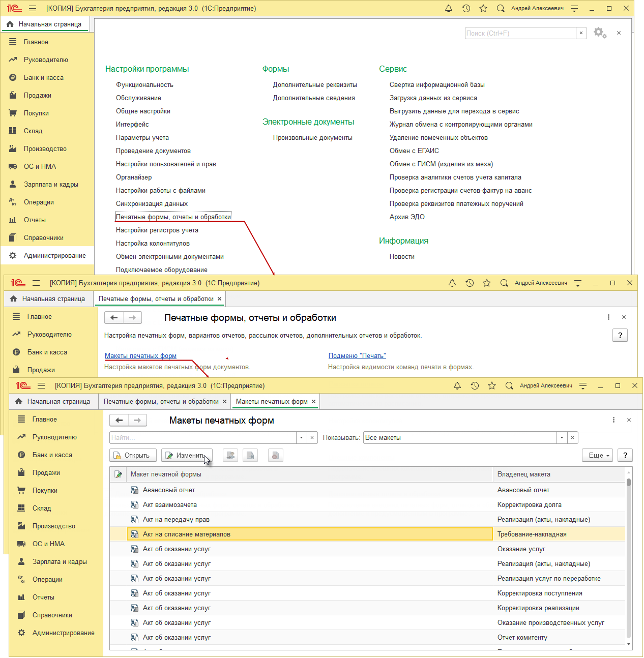Open the hamburger menu in the bottom window title bar

coord(41,385)
